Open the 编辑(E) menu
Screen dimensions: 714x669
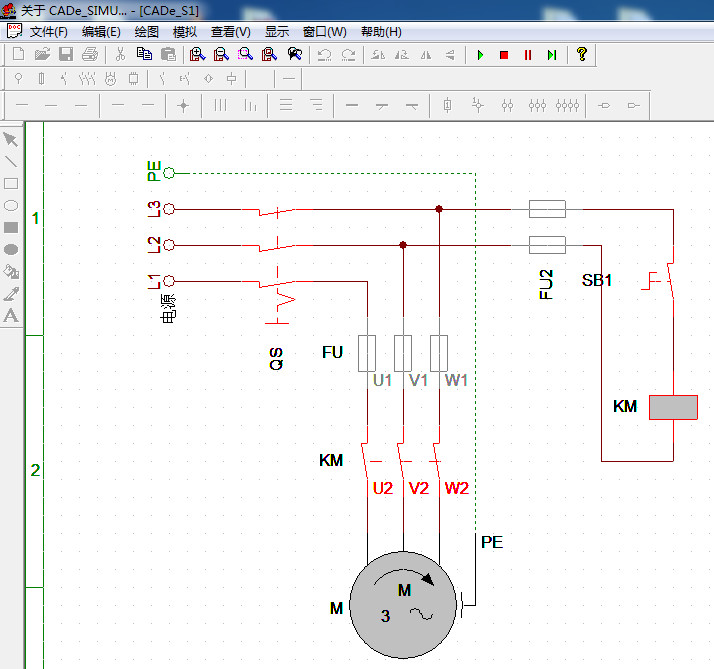pyautogui.click(x=101, y=32)
